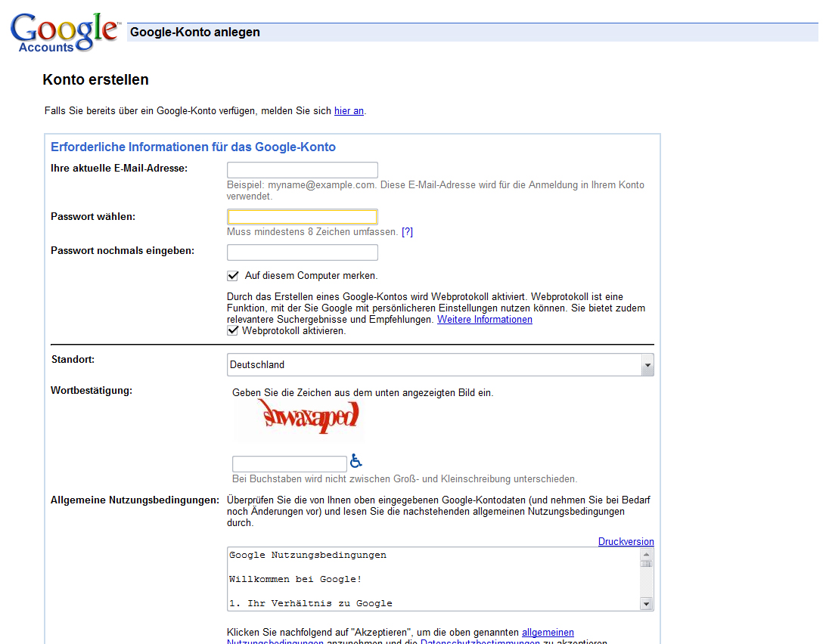Focus the 'Passwort wählen' input field
Image resolution: width=826 pixels, height=644 pixels.
point(303,217)
